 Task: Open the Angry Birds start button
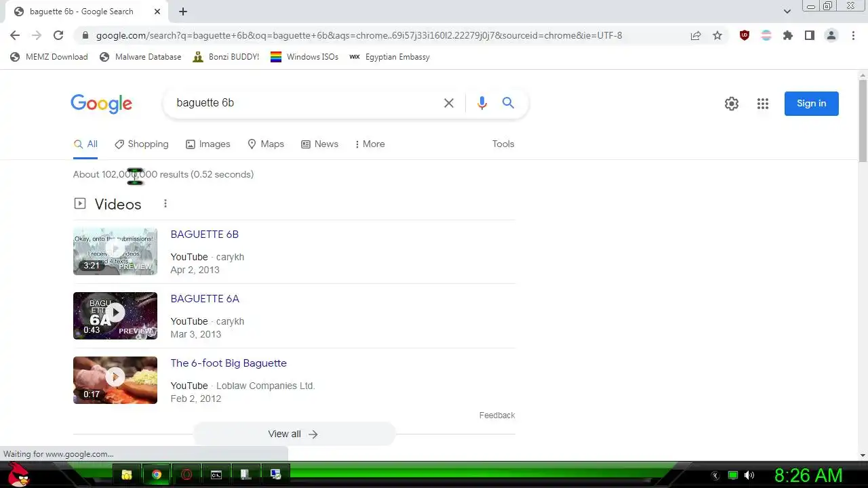[x=18, y=474]
